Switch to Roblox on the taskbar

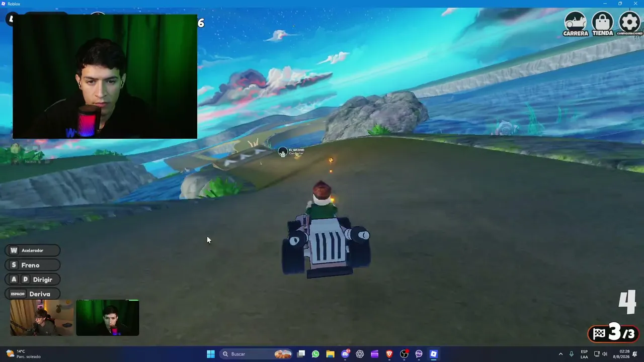point(434,354)
